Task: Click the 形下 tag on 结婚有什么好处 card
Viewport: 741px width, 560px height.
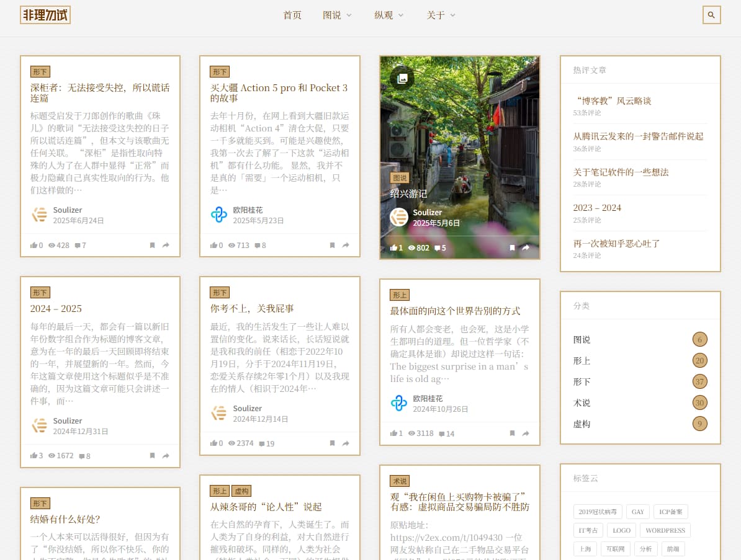Action: [40, 503]
